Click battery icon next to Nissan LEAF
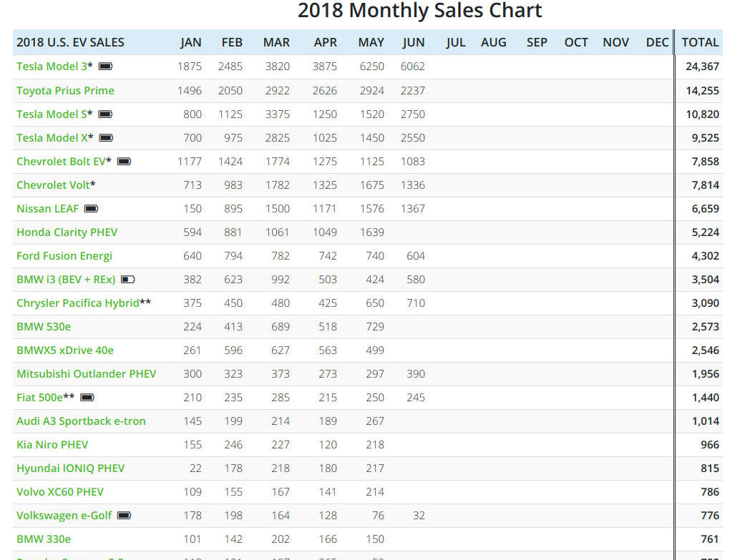Viewport: 730px width, 560px height. (x=92, y=208)
